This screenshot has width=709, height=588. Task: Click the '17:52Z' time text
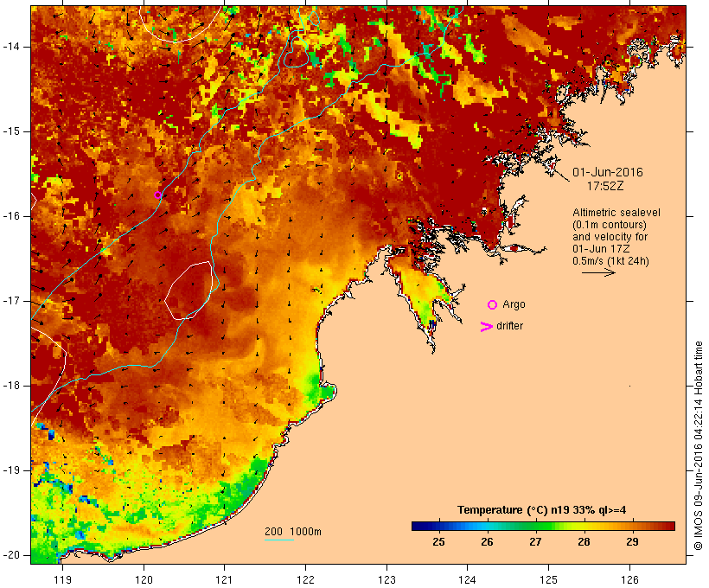click(x=605, y=186)
